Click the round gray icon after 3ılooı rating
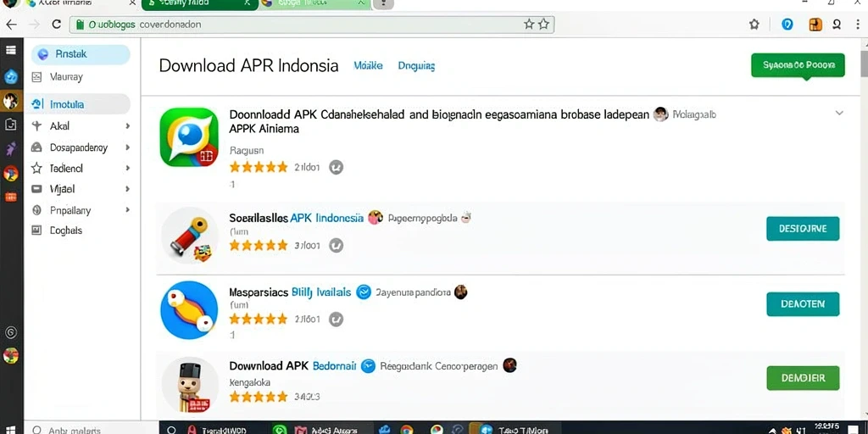This screenshot has width=868, height=434. [336, 245]
